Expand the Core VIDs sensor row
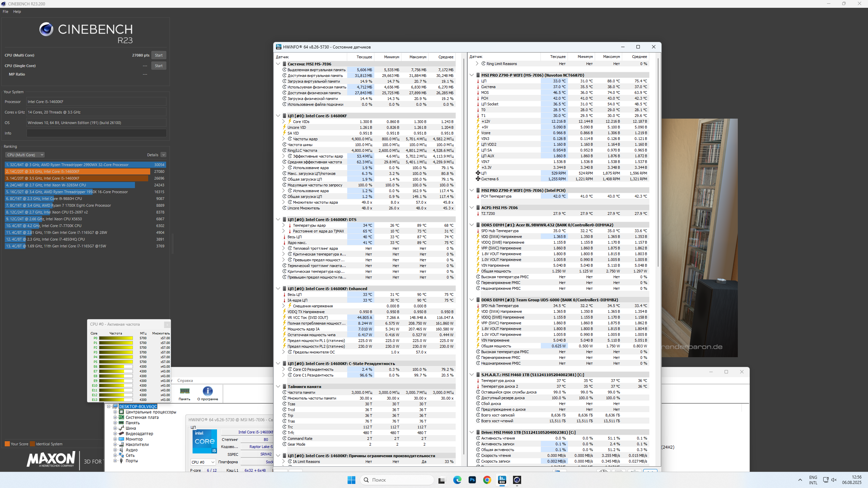Image resolution: width=868 pixels, height=488 pixels. 283,122
